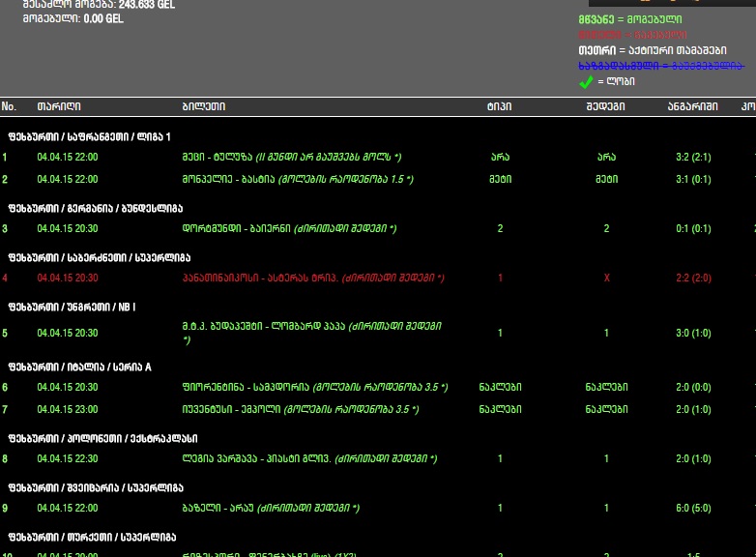Click the იტალია / სერია A league header

[x=80, y=367]
